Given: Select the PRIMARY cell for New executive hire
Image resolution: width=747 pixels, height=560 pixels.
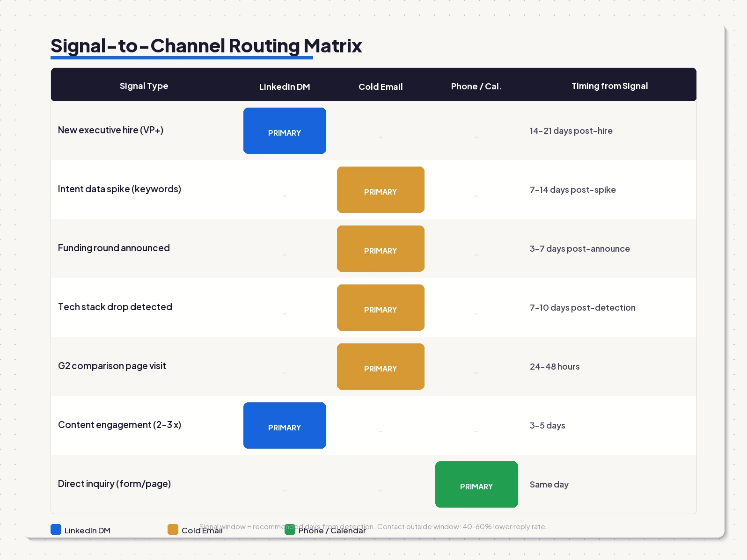Looking at the screenshot, I should [x=285, y=131].
